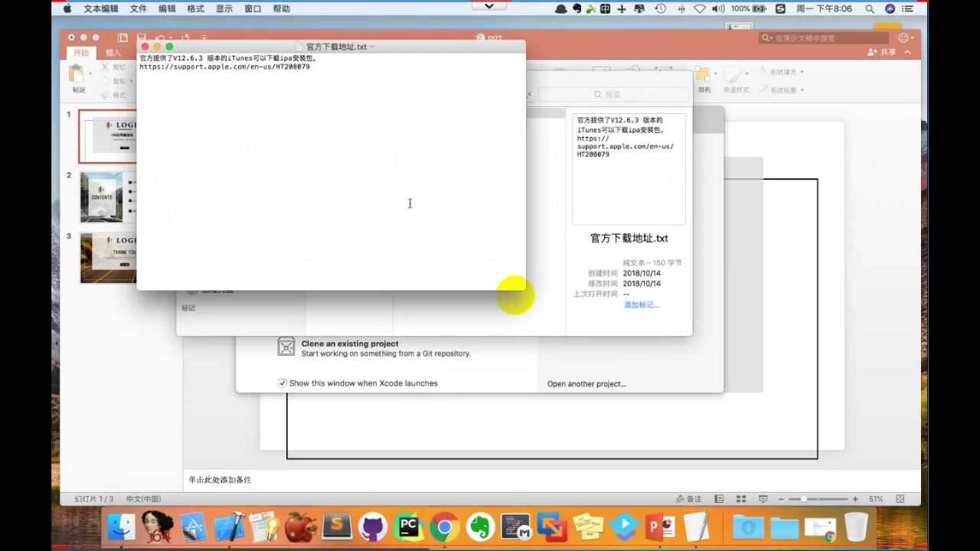Expand the 排列 arrange dropdown
Image resolution: width=980 pixels, height=551 pixels.
[x=715, y=74]
